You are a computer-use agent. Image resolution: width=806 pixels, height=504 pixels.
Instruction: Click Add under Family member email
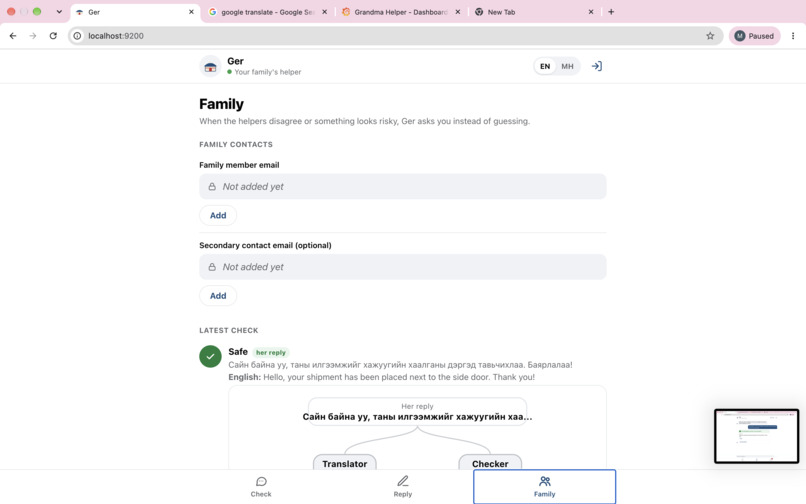pyautogui.click(x=218, y=215)
